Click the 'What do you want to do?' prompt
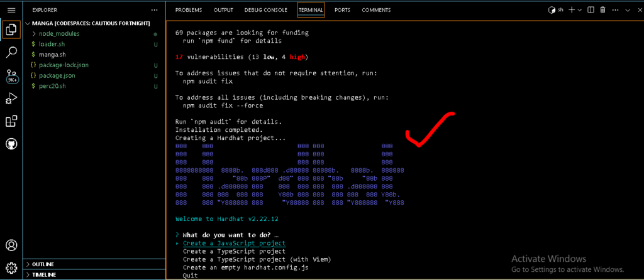The height and width of the screenshot is (280, 644). tap(226, 235)
